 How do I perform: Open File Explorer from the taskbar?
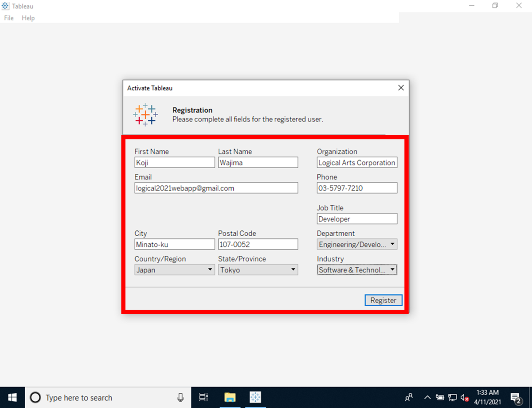tap(230, 397)
